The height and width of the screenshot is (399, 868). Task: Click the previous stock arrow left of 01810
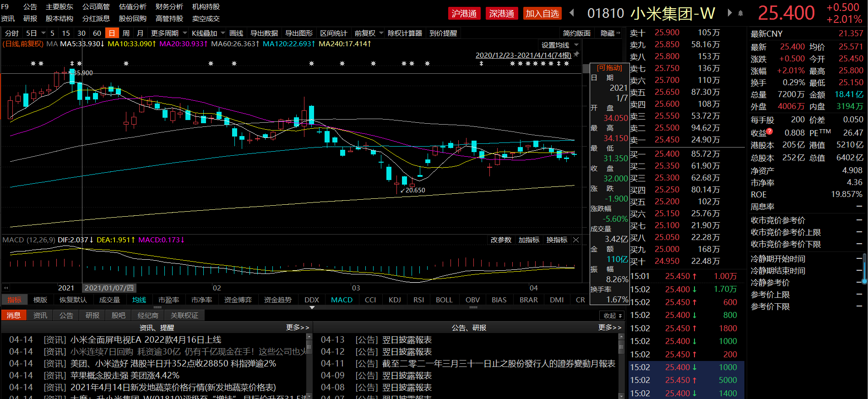point(572,13)
